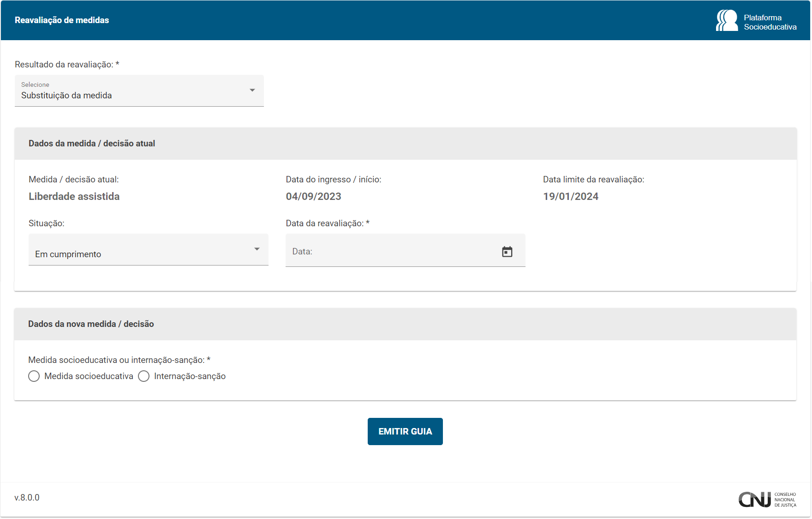Click the Medida socioeducativa ou internação-sanção label
Image resolution: width=812 pixels, height=519 pixels.
[119, 360]
